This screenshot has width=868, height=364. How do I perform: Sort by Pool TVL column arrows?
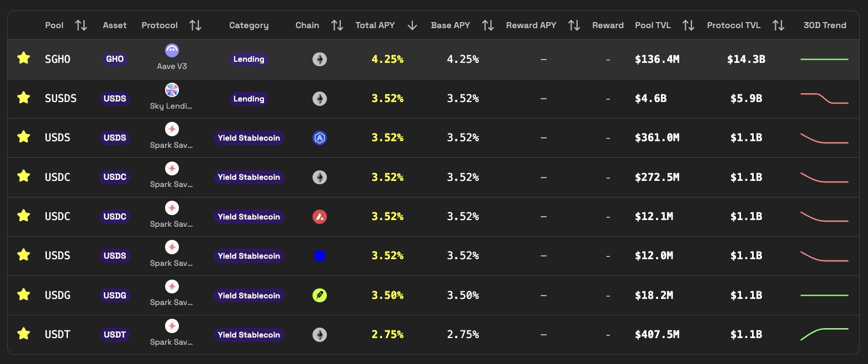(688, 25)
